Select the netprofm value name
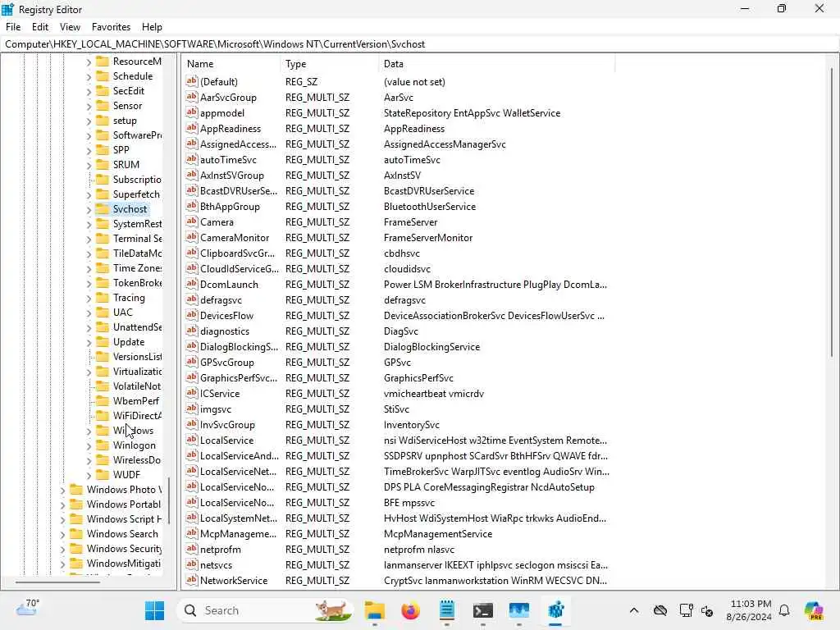The height and width of the screenshot is (630, 840). coord(220,549)
